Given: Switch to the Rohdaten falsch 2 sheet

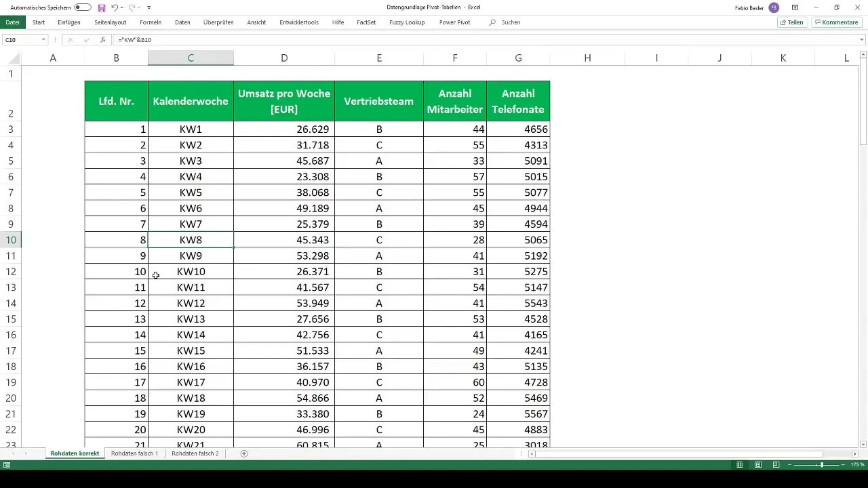Looking at the screenshot, I should [195, 453].
